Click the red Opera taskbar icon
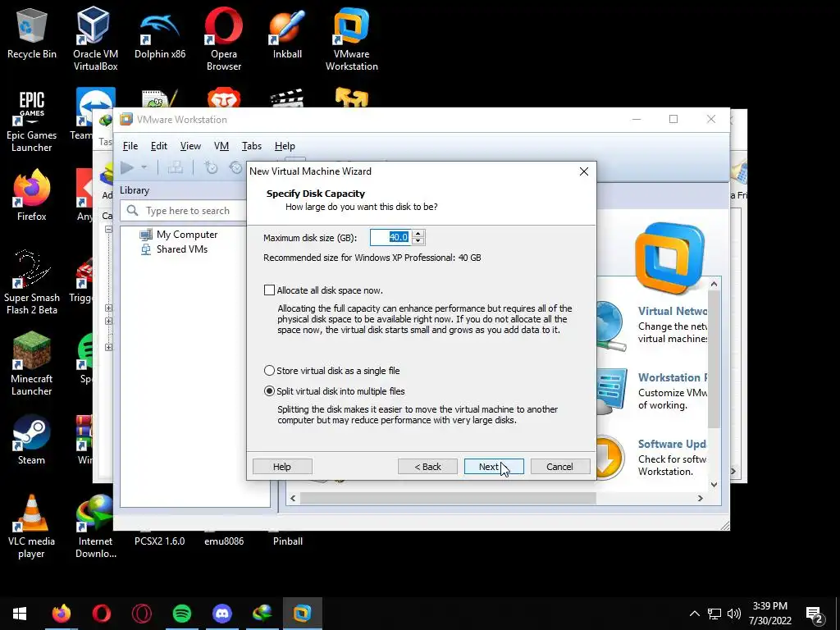 tap(101, 614)
